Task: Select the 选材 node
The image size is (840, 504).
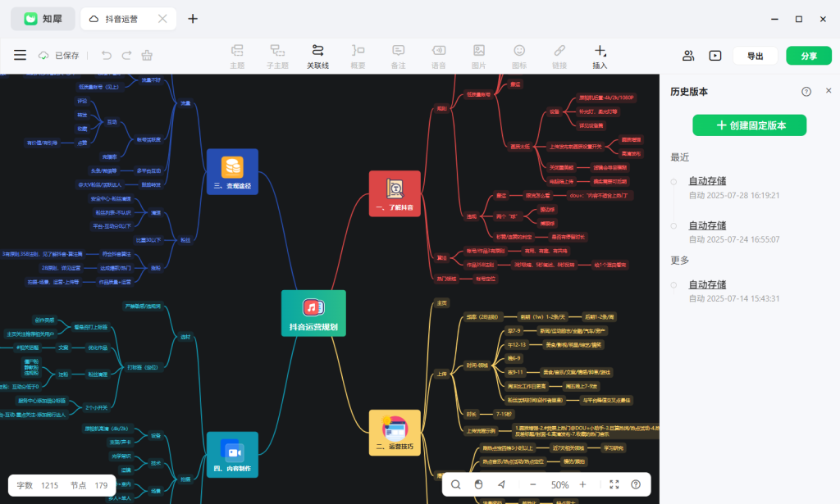Action: tap(185, 337)
